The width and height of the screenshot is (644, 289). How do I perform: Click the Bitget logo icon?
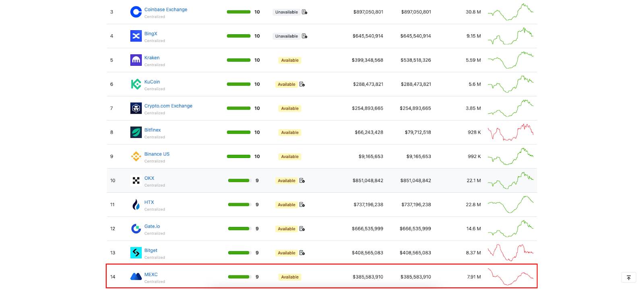(x=136, y=253)
